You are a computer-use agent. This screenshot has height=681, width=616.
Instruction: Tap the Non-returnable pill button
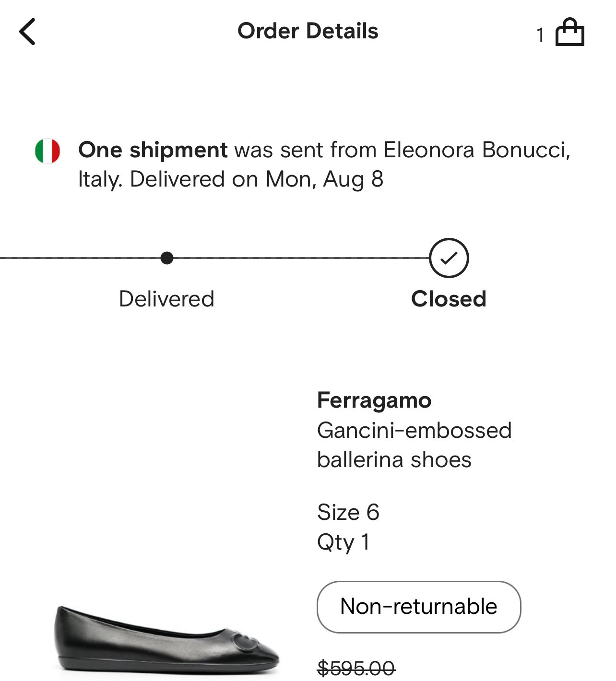[419, 607]
